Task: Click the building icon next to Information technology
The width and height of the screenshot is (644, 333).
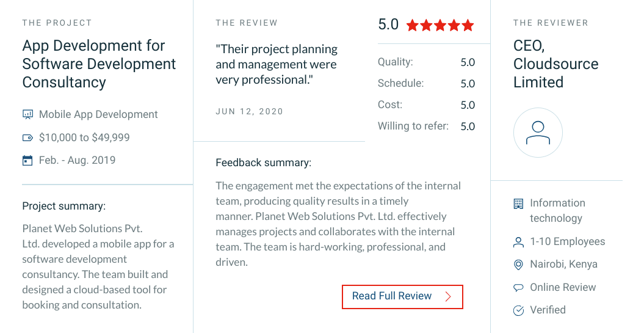Action: coord(519,203)
